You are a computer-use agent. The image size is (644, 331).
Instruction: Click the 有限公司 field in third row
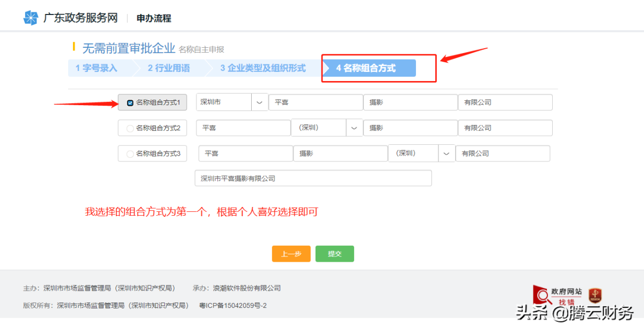502,153
